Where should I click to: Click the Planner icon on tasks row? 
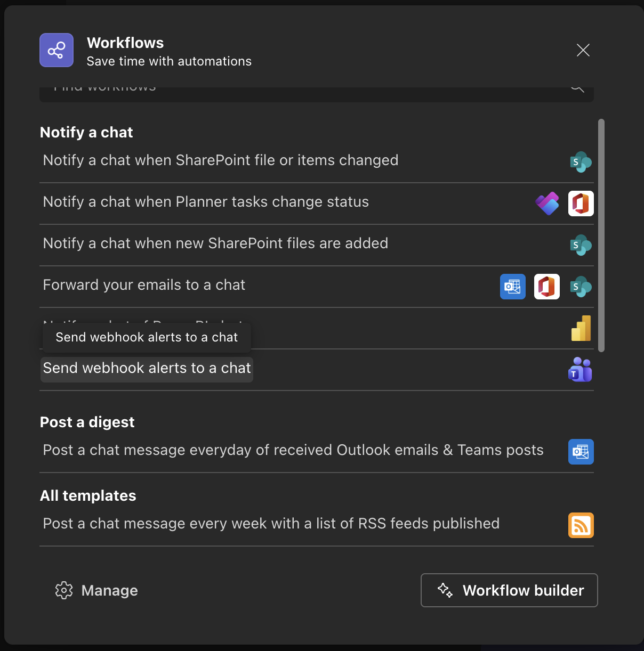tap(547, 204)
